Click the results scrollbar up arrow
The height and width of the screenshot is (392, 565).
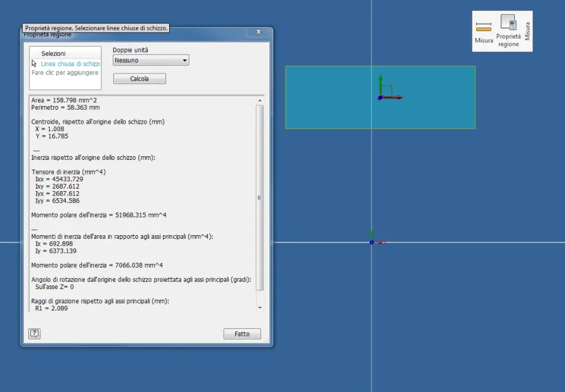click(x=260, y=100)
